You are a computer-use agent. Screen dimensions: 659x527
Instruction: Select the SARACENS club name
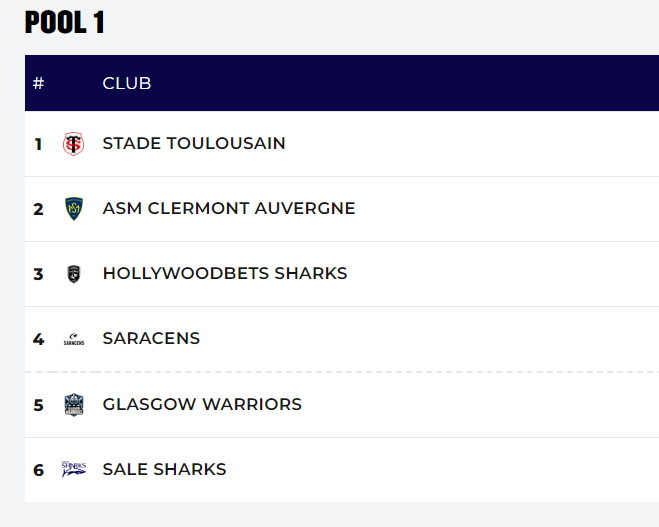[x=151, y=339]
